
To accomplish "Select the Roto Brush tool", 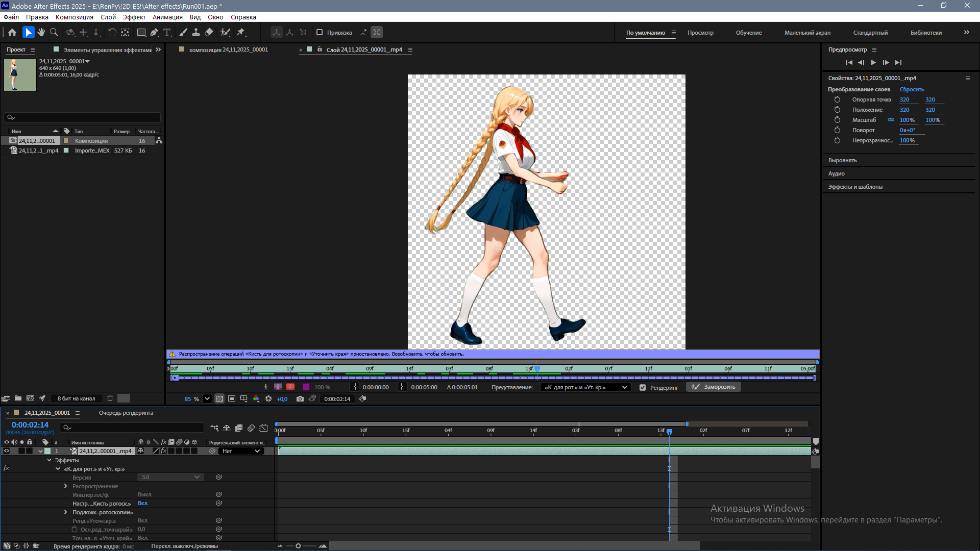I will 225,32.
